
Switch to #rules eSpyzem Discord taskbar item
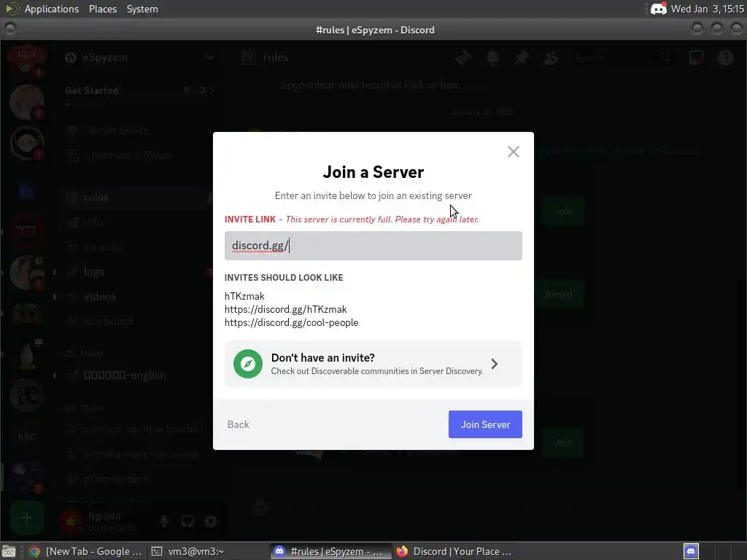pyautogui.click(x=330, y=551)
